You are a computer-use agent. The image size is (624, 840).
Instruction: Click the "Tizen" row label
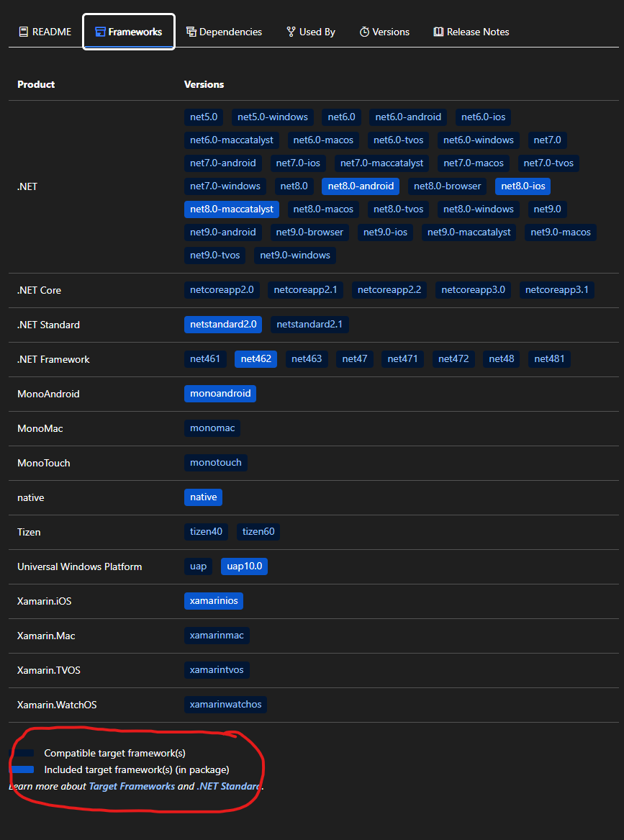pos(29,532)
